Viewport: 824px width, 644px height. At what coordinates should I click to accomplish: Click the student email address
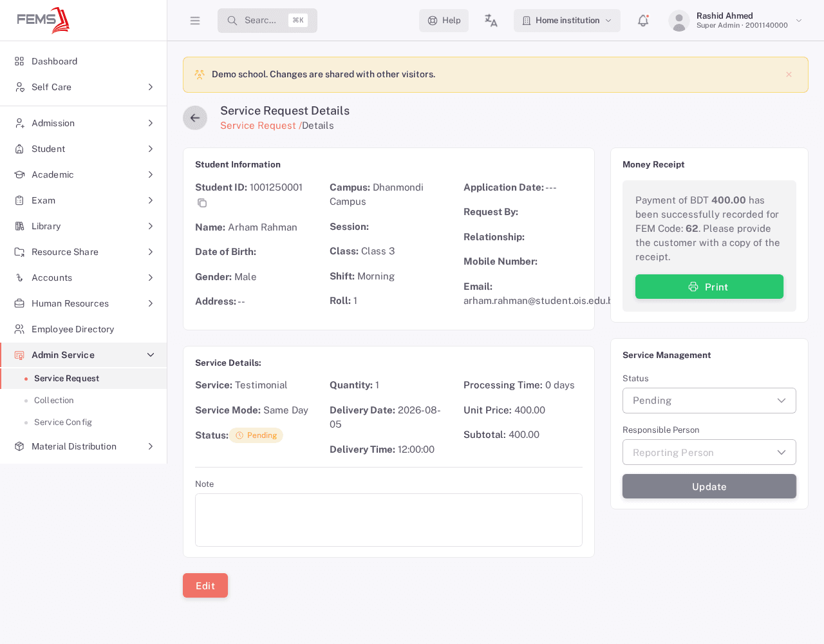tap(538, 301)
